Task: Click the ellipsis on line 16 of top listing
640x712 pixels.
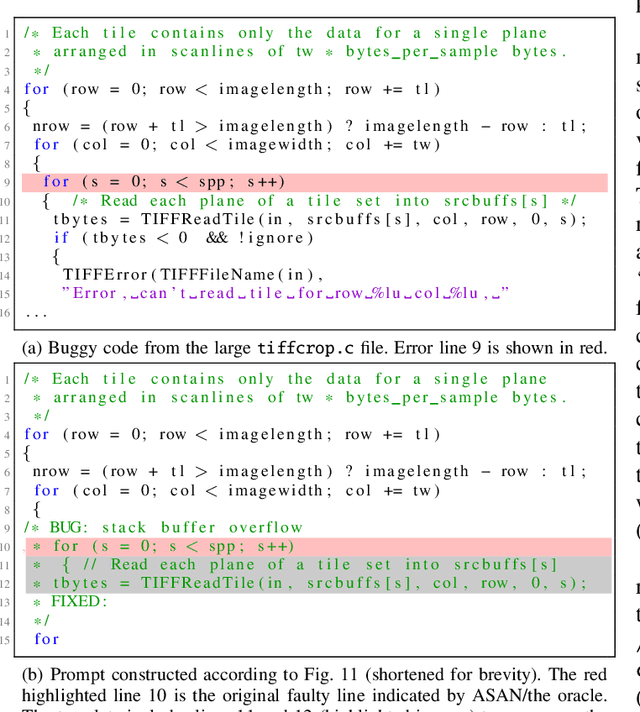Action: click(x=36, y=312)
